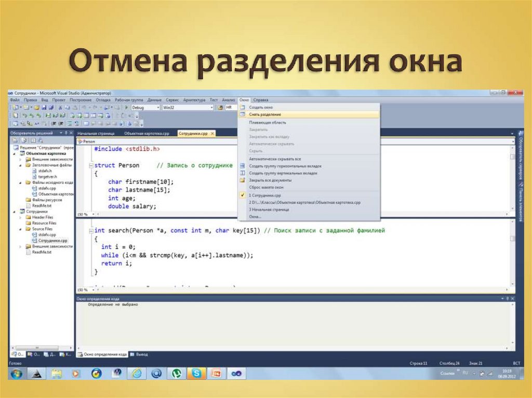Image resolution: width=532 pixels, height=398 pixels.
Task: Open uTorrent from the taskbar
Action: [176, 374]
